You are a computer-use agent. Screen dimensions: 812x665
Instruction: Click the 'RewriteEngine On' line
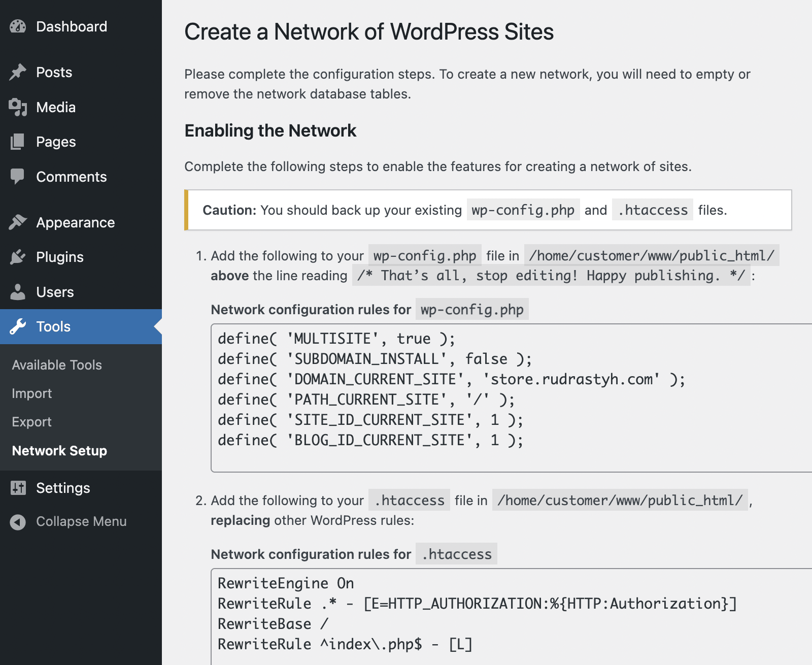286,583
